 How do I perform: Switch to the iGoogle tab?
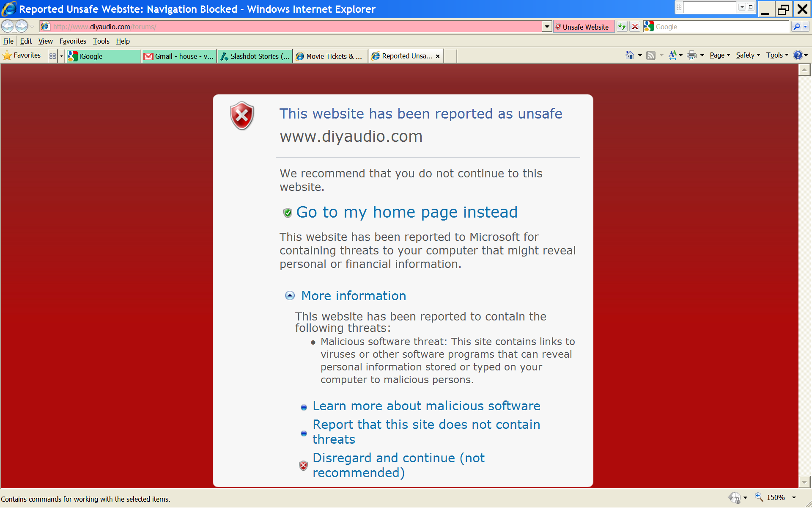103,56
